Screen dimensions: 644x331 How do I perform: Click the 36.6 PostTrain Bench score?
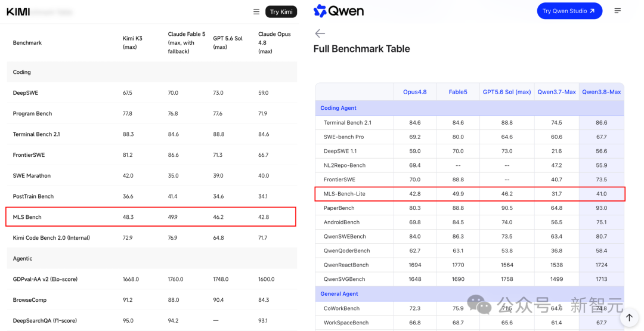pyautogui.click(x=128, y=196)
